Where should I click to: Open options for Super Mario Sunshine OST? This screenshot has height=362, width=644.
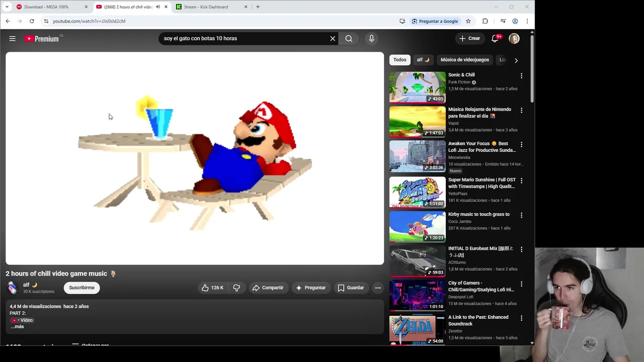click(521, 180)
